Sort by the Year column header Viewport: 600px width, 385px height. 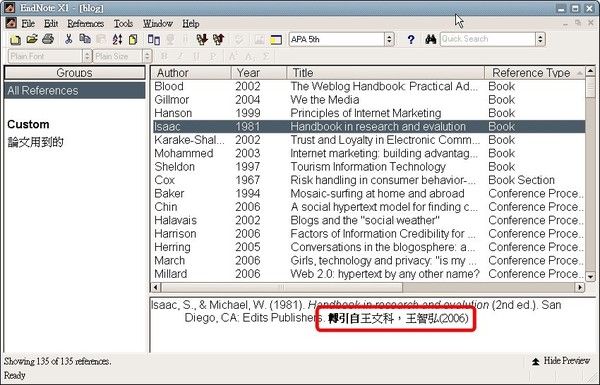click(x=259, y=73)
